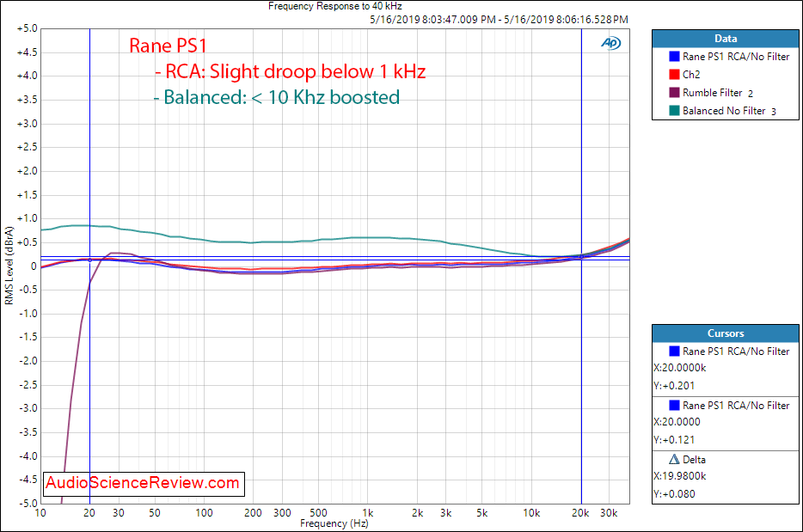The image size is (803, 532).
Task: Click the Y:+0.201 cursor readout
Action: (x=674, y=386)
